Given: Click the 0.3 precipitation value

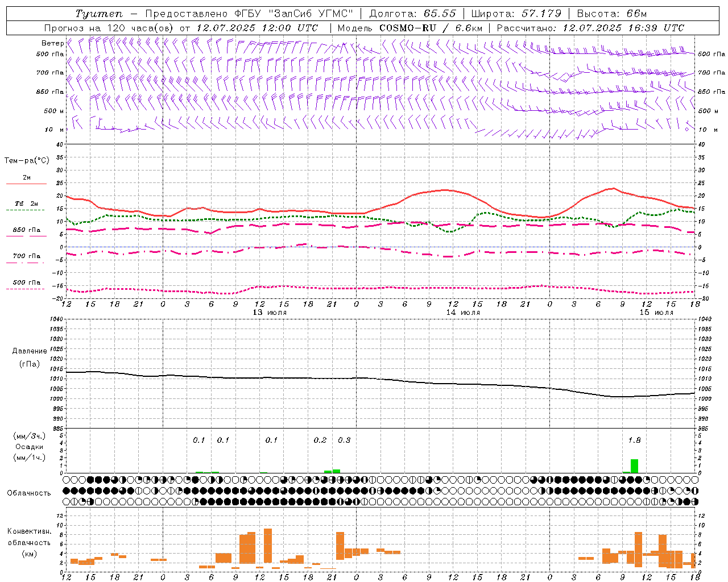Looking at the screenshot, I should [344, 440].
